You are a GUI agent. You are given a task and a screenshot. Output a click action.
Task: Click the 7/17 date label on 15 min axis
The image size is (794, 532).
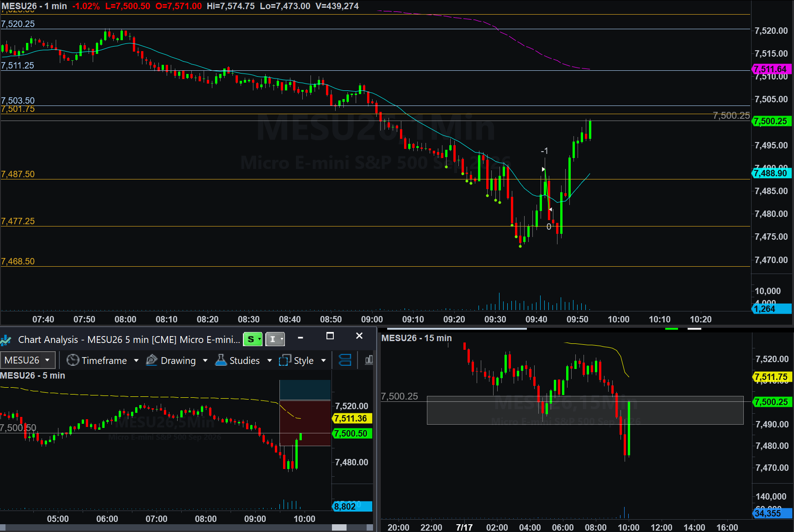click(x=464, y=527)
